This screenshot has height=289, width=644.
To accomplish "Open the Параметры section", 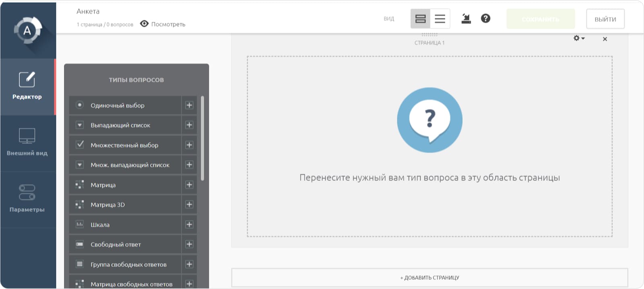I will pyautogui.click(x=27, y=199).
